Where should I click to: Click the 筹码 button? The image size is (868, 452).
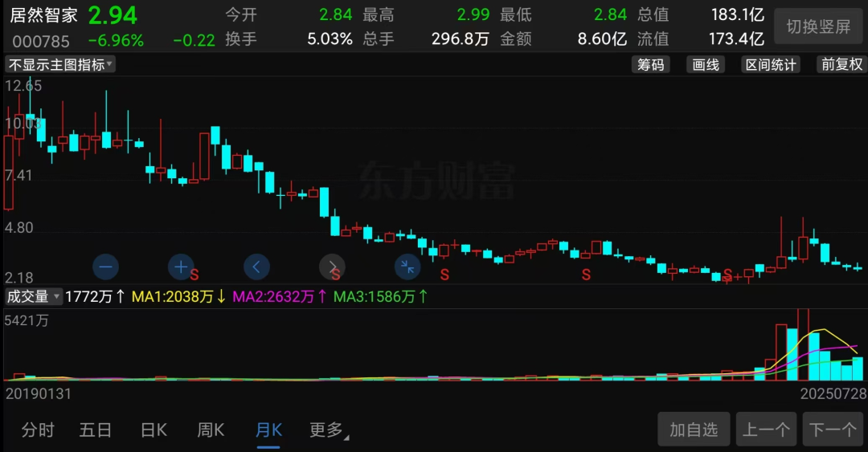pos(650,65)
